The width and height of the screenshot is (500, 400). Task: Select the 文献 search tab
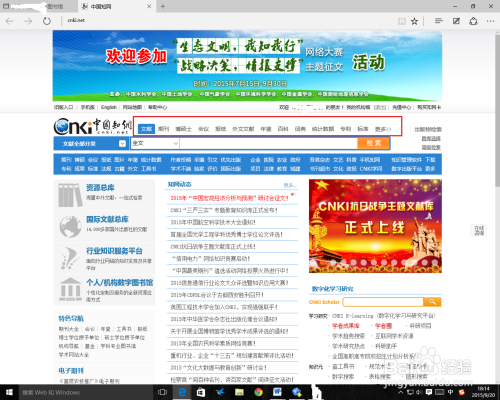tap(146, 129)
